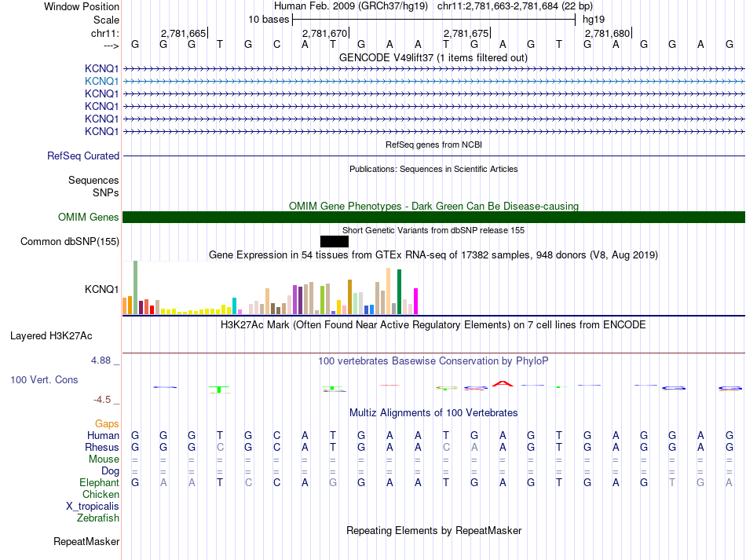
Task: Open Common dbSNP(155) track settings label
Action: click(x=69, y=242)
